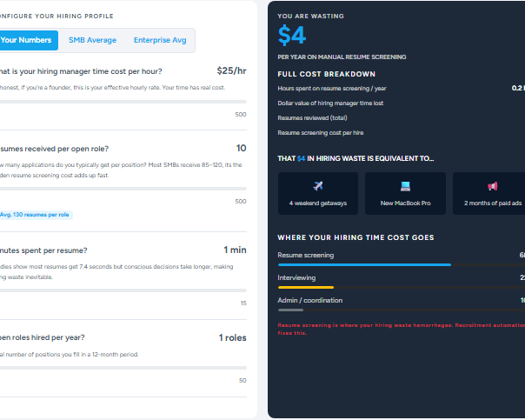The image size is (525, 420).
Task: Click the 'Interviewing' bar label
Action: pyautogui.click(x=296, y=277)
